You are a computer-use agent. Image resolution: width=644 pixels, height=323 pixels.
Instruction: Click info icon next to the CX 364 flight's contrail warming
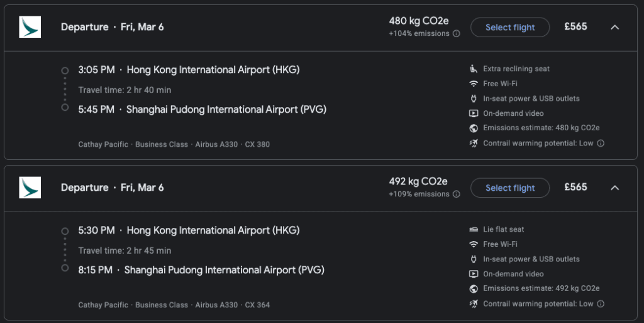601,304
